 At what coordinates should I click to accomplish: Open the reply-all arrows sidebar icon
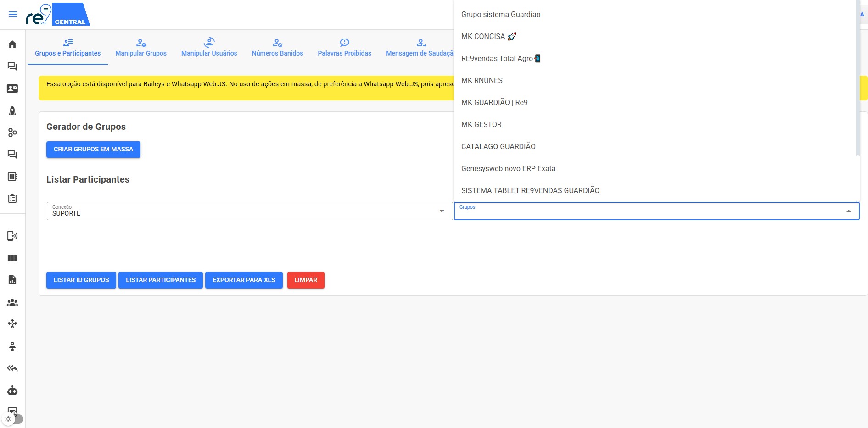12,368
